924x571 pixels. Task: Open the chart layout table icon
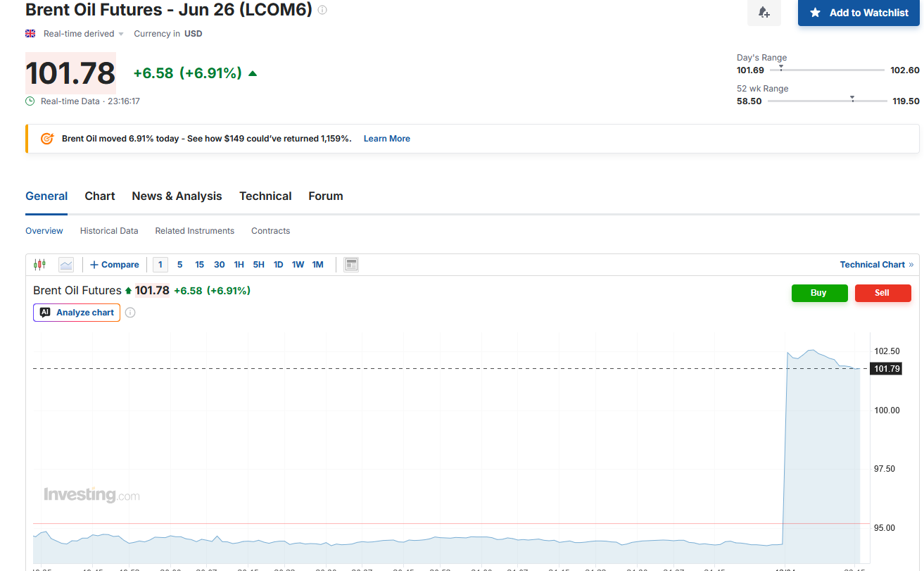click(x=351, y=265)
